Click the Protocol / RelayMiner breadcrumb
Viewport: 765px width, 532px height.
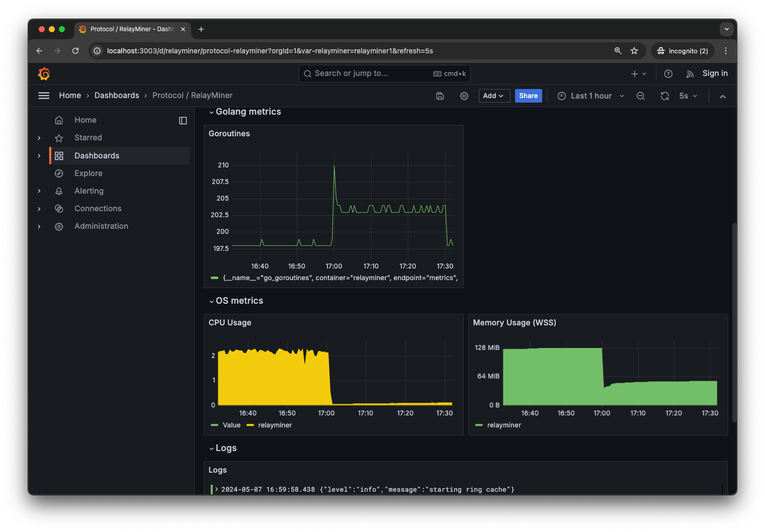193,96
